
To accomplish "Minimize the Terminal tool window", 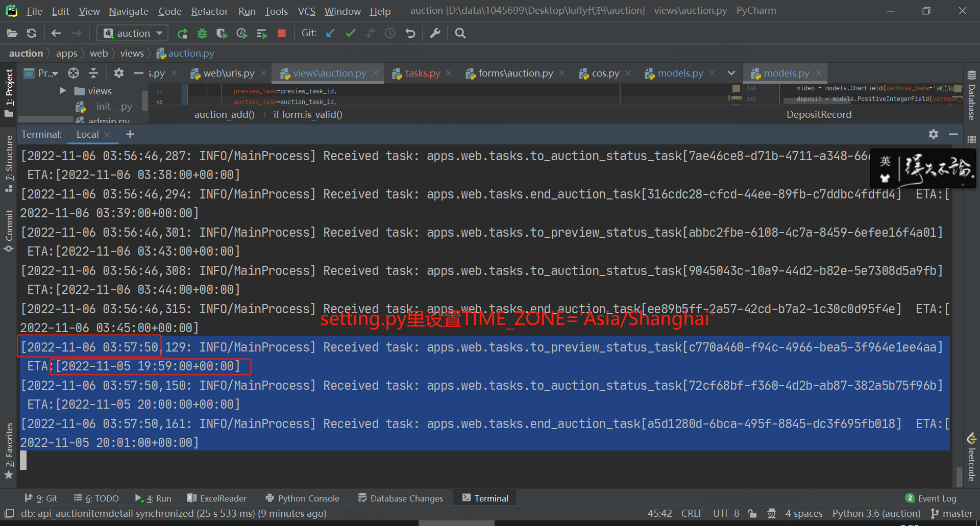I will pos(953,134).
